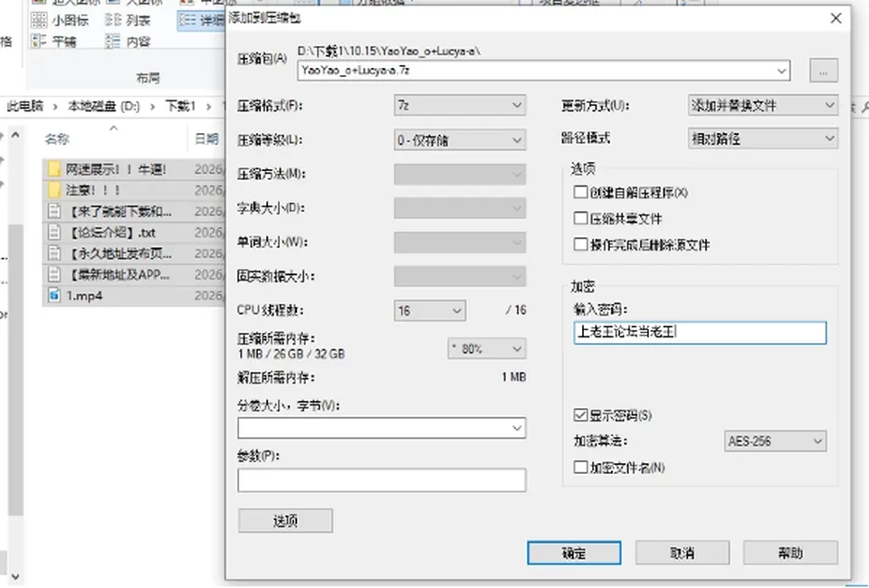Open the 压缩等级 dropdown (0 - 仅存储)
This screenshot has height=588, width=869.
[x=460, y=140]
